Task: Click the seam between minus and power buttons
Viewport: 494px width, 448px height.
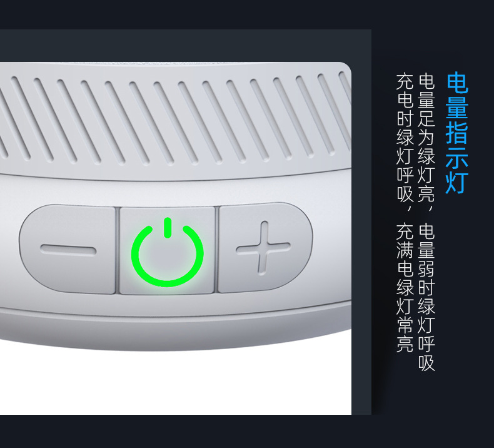Action: (118, 251)
